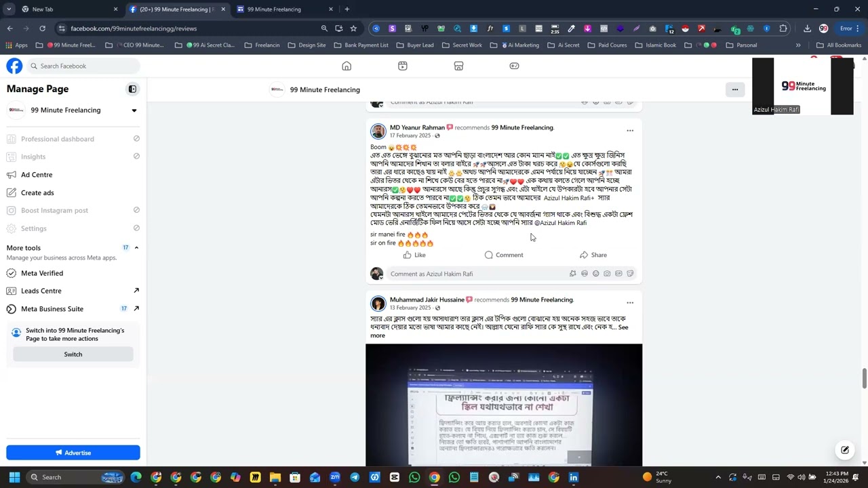Click the Facebook logo

14,66
